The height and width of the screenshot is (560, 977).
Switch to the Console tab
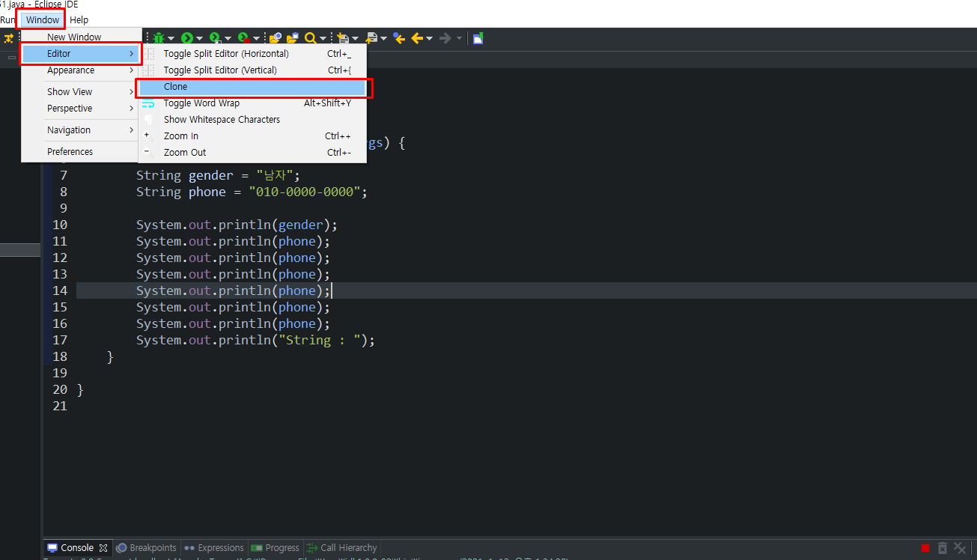(x=76, y=548)
